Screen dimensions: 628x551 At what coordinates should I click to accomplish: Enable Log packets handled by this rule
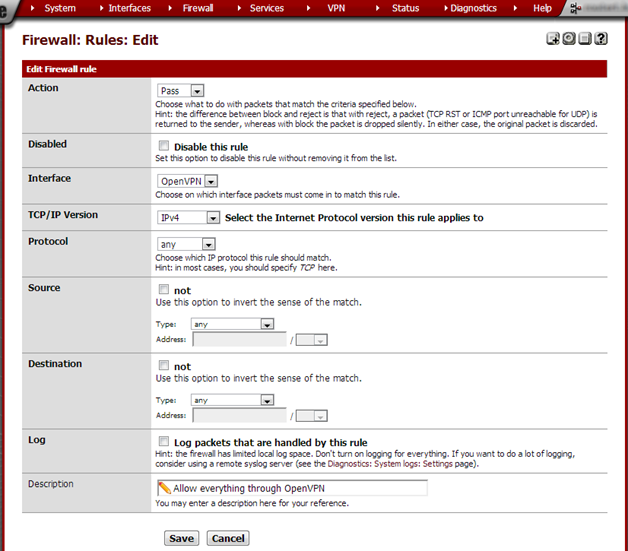tap(164, 441)
